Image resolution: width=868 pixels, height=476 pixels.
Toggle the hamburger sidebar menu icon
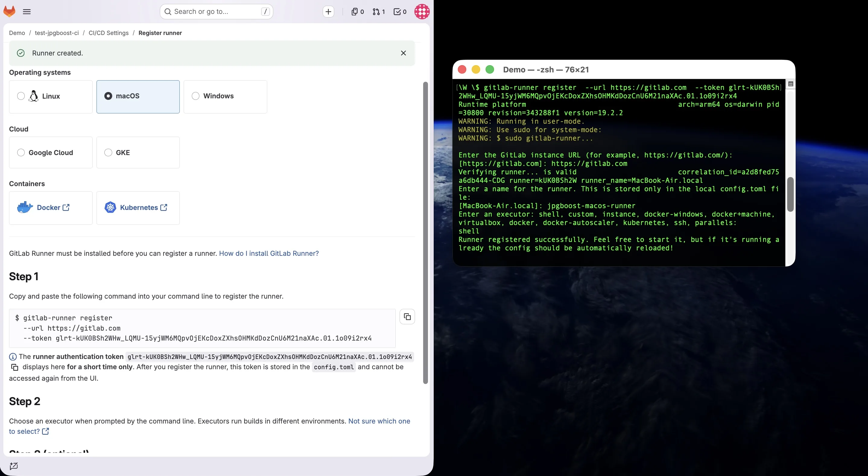pyautogui.click(x=27, y=12)
